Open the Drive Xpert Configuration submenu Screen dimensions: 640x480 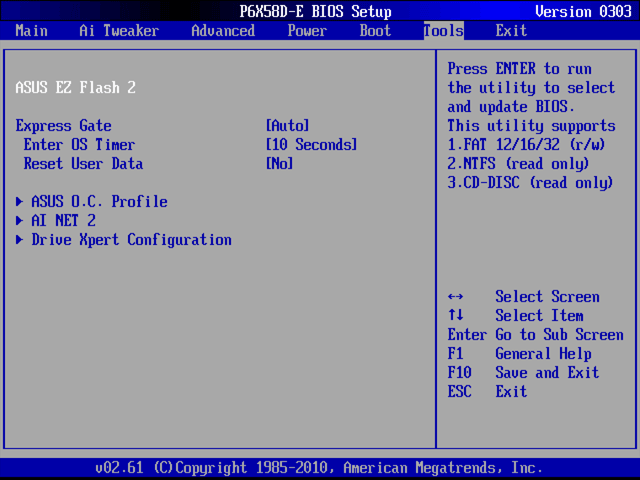[131, 240]
